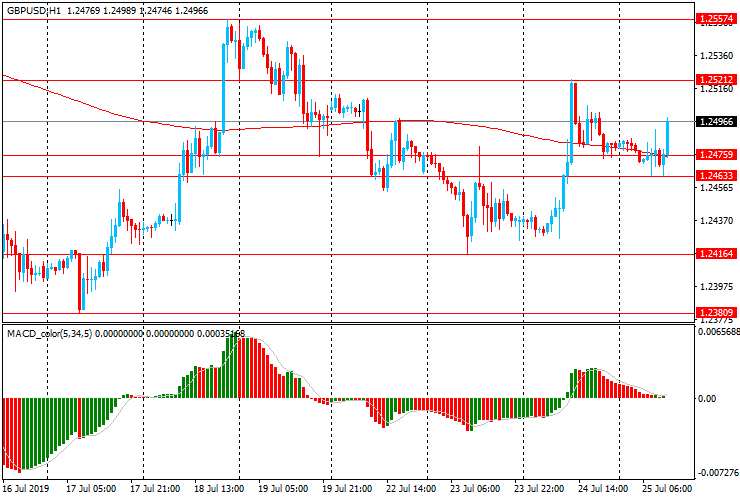Image resolution: width=740 pixels, height=500 pixels.
Task: Click the MACD last value 0.00035168
Action: pyautogui.click(x=221, y=334)
